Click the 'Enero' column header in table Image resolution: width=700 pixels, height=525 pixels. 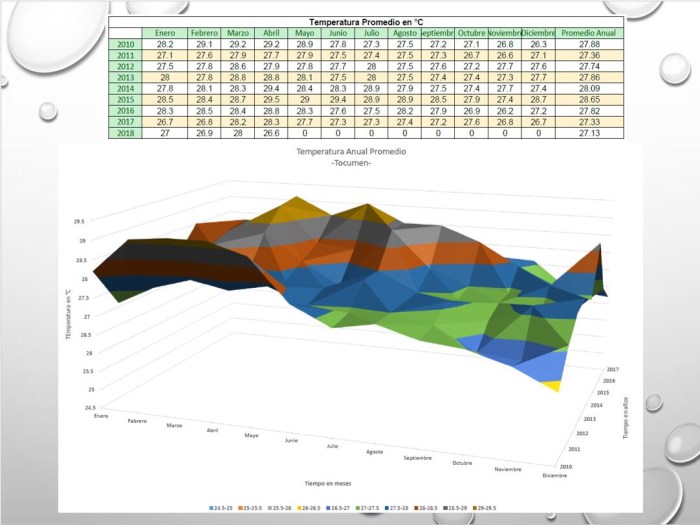[165, 33]
